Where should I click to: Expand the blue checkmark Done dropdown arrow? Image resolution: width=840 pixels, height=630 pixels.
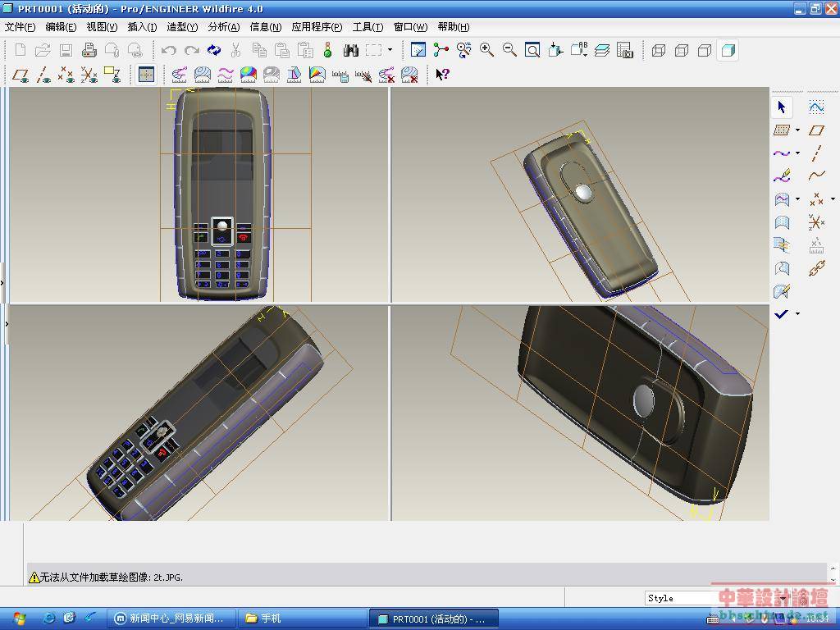point(797,314)
